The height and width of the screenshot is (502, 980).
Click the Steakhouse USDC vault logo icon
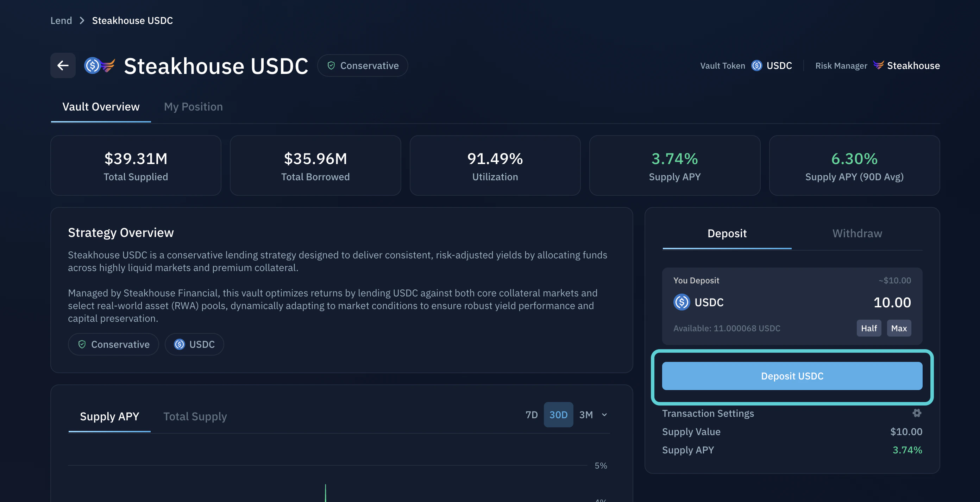coord(99,65)
